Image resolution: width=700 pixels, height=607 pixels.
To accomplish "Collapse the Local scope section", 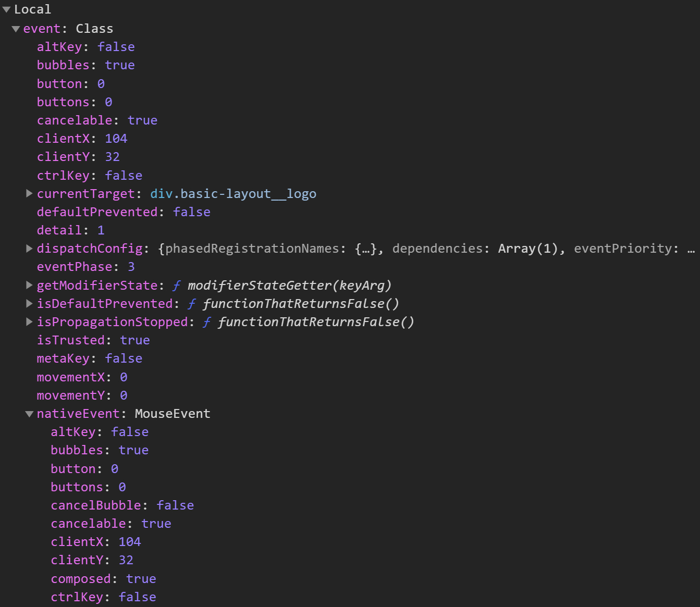I will [7, 10].
